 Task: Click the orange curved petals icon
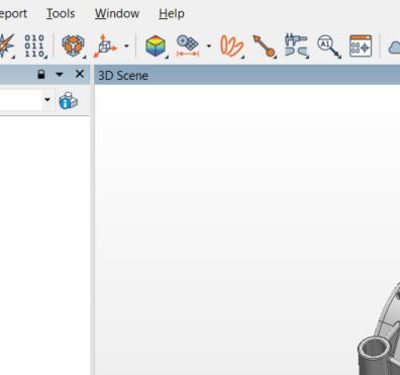tap(232, 46)
